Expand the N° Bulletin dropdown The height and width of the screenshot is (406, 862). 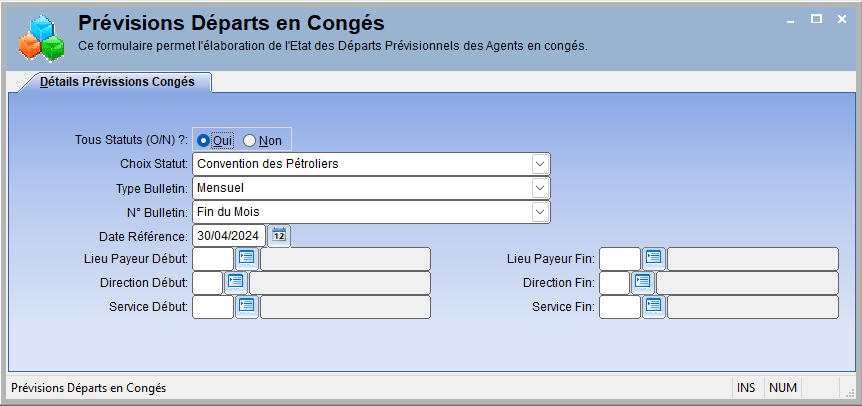click(540, 212)
